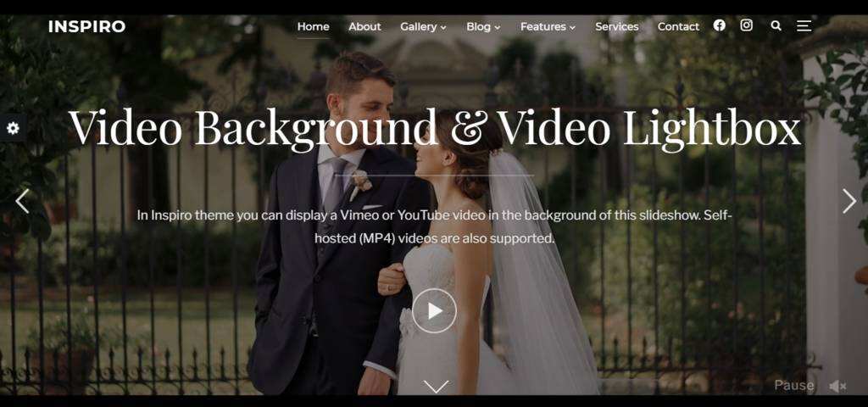Screen dimensions: 868x407
Task: Go to previous slide arrow
Action: pos(22,201)
